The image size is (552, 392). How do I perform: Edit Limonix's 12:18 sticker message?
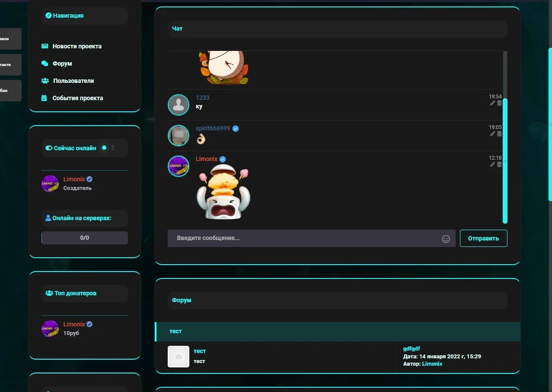[492, 164]
